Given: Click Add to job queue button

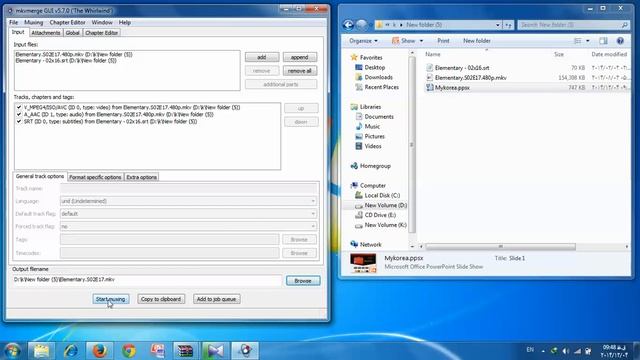Looking at the screenshot, I should click(x=216, y=299).
